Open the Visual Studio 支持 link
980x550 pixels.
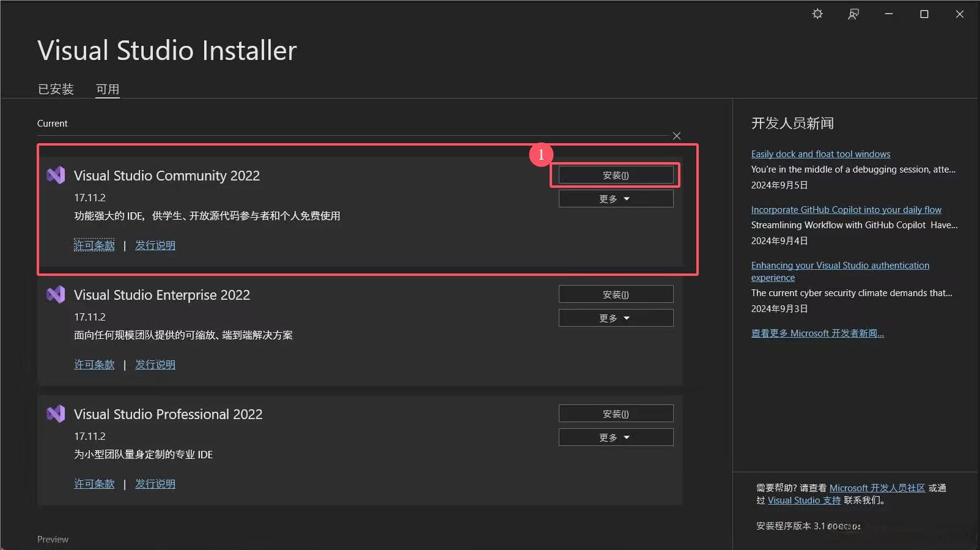804,500
